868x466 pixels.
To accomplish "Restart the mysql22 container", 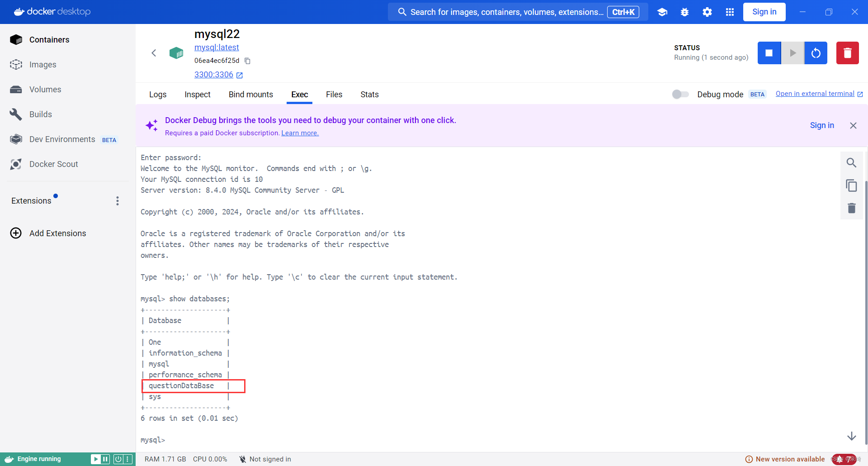I will click(x=816, y=53).
